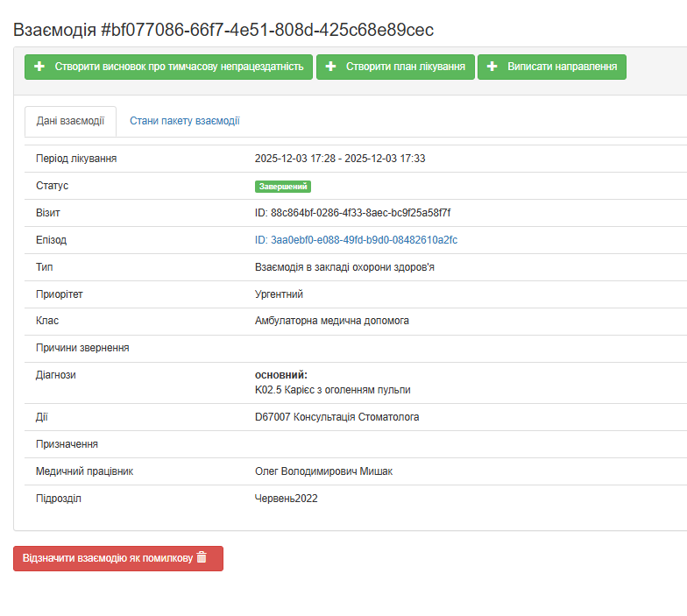Open the 'Стани пакету взаємодії' tab

[x=184, y=121]
